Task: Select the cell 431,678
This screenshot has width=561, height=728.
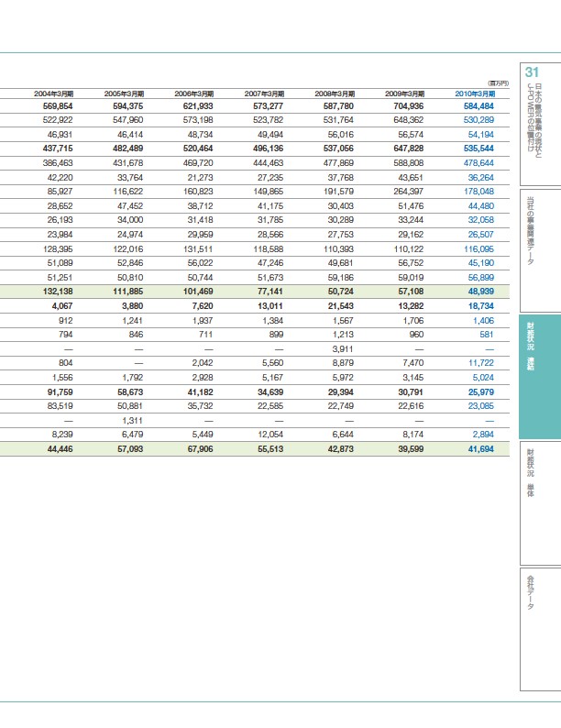Action: tap(128, 163)
